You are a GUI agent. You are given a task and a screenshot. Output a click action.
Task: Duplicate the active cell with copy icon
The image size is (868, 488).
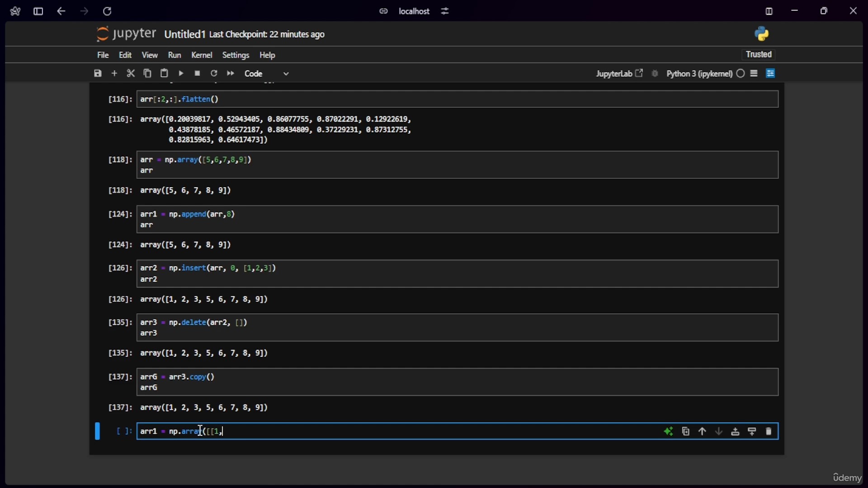point(686,432)
